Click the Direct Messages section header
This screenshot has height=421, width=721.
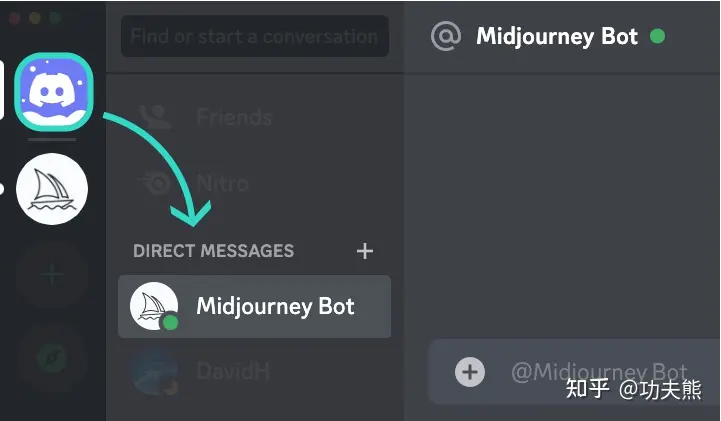pyautogui.click(x=213, y=251)
